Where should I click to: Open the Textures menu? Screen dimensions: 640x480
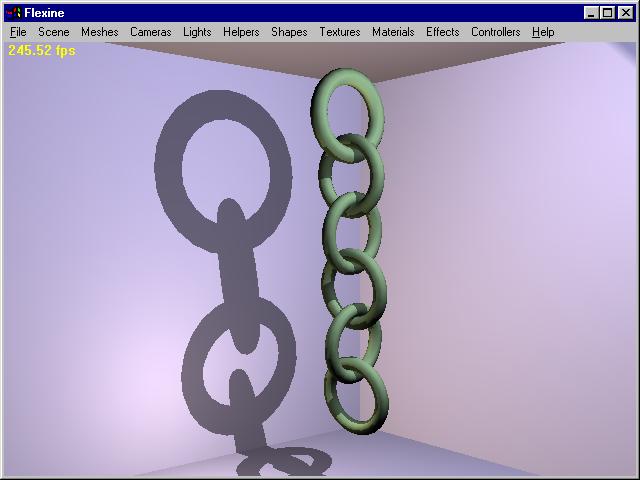(x=340, y=32)
